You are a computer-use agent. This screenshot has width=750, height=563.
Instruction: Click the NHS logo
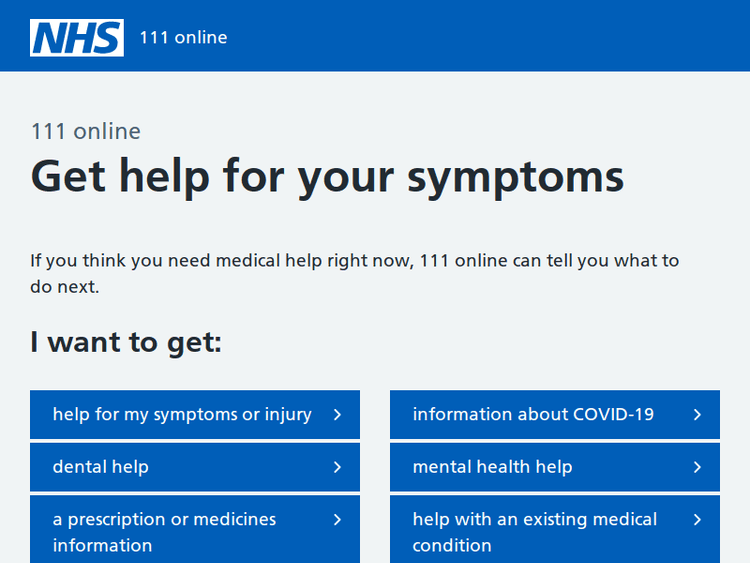pos(77,37)
